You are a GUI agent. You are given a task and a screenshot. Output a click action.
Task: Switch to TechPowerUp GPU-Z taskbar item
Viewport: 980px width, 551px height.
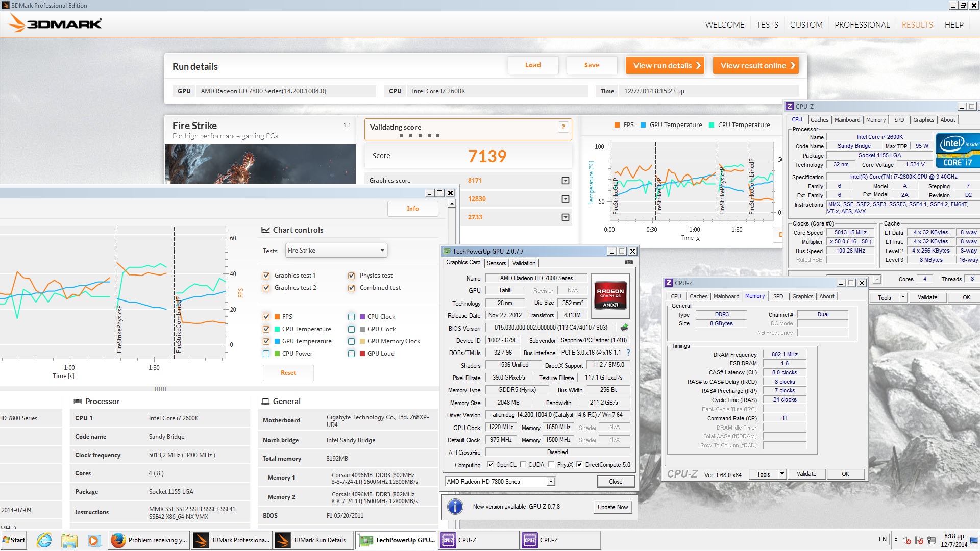tap(397, 540)
